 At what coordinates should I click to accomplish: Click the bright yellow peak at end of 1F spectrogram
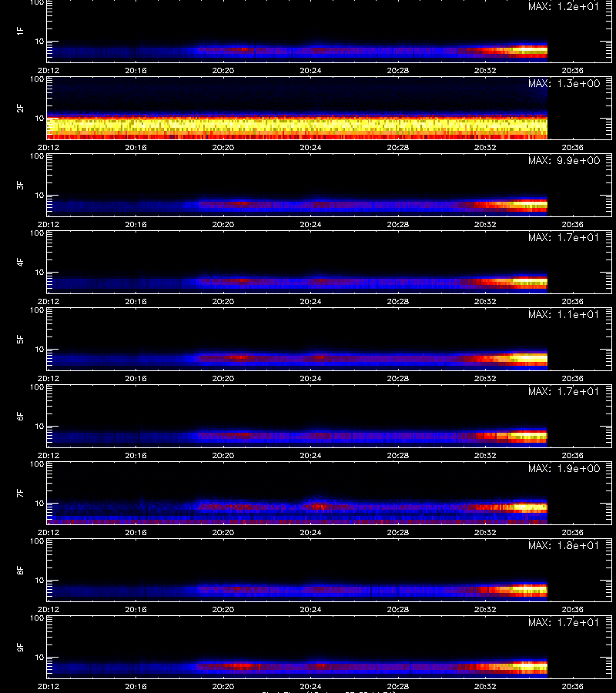click(x=531, y=50)
